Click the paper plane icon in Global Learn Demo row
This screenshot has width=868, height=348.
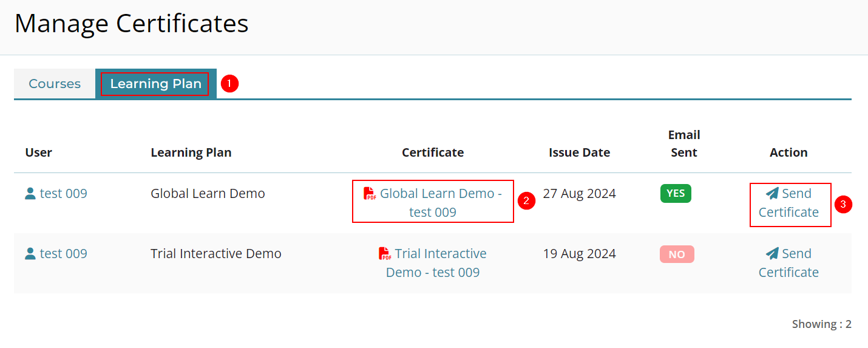pyautogui.click(x=772, y=194)
